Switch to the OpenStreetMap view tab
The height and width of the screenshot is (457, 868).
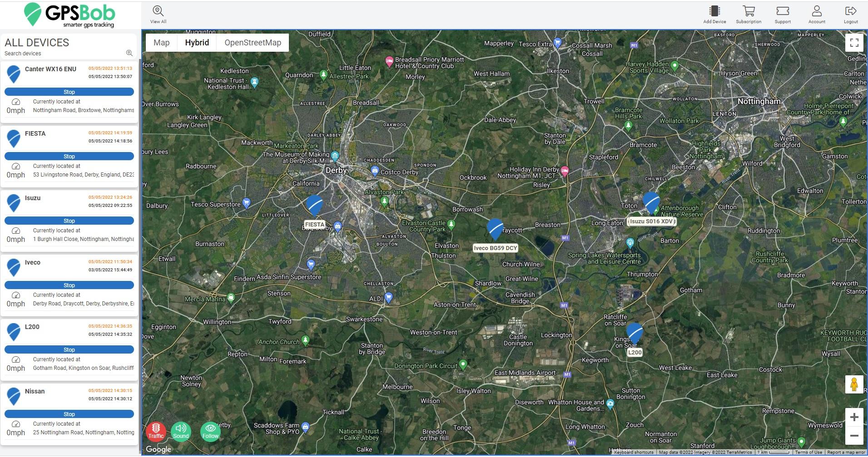pyautogui.click(x=253, y=43)
